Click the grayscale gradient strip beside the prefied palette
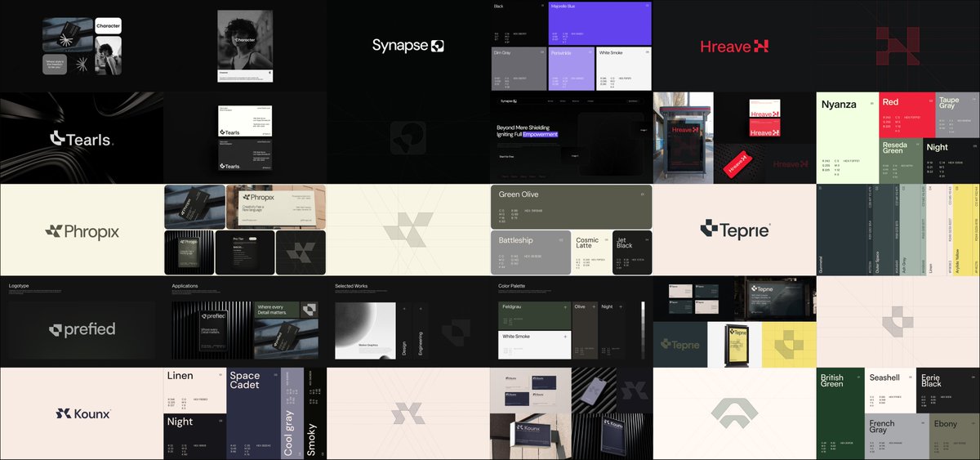This screenshot has height=460, width=980. [643, 330]
